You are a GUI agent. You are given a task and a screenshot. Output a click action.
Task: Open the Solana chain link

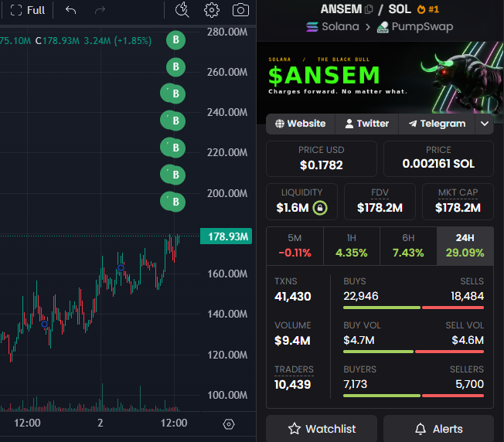[x=332, y=27]
